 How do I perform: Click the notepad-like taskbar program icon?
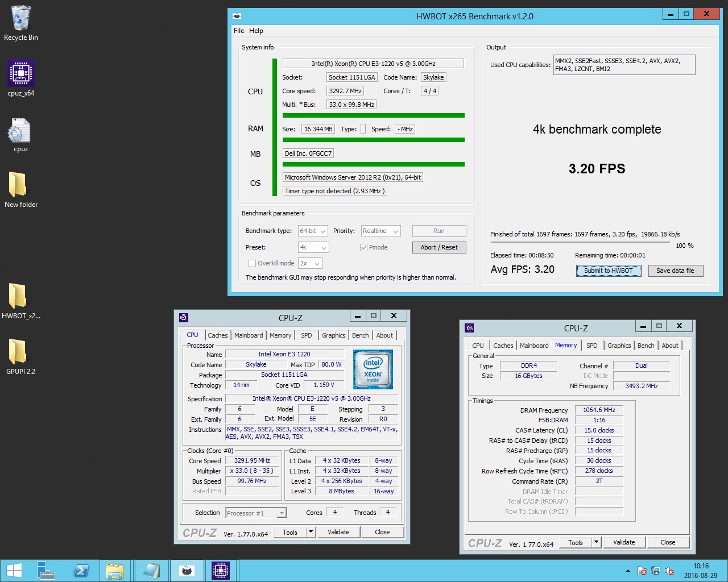(151, 571)
